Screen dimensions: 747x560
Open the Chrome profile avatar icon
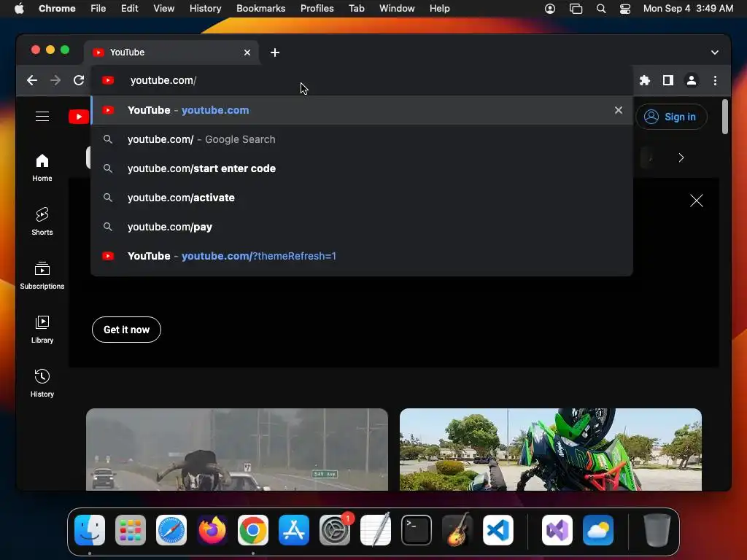coord(692,80)
